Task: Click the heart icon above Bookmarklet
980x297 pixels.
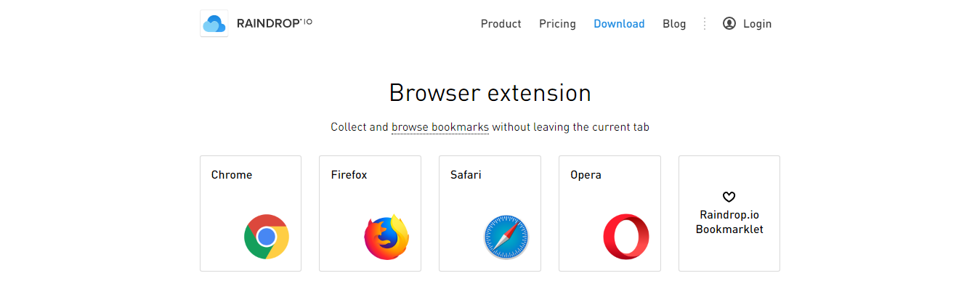Action: tap(729, 197)
